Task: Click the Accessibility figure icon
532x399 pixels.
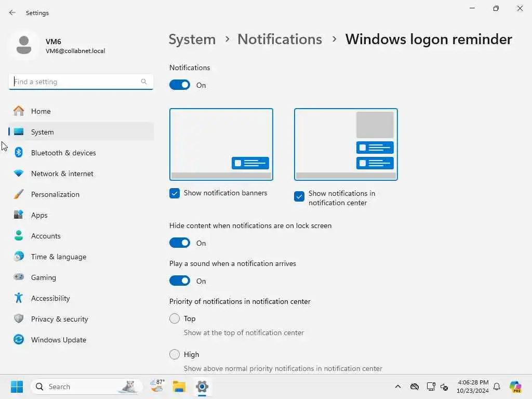Action: pos(19,298)
